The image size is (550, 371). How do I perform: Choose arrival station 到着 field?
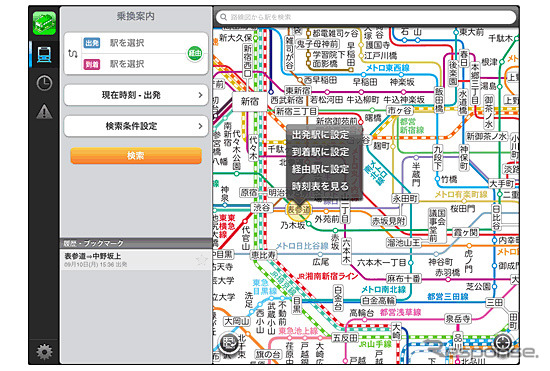click(x=134, y=64)
